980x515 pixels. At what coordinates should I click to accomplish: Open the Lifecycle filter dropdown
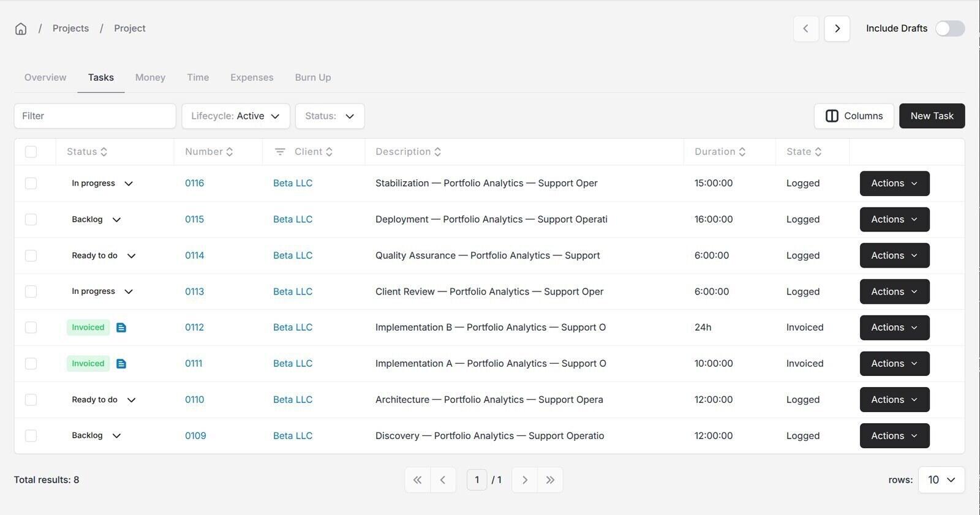coord(236,116)
